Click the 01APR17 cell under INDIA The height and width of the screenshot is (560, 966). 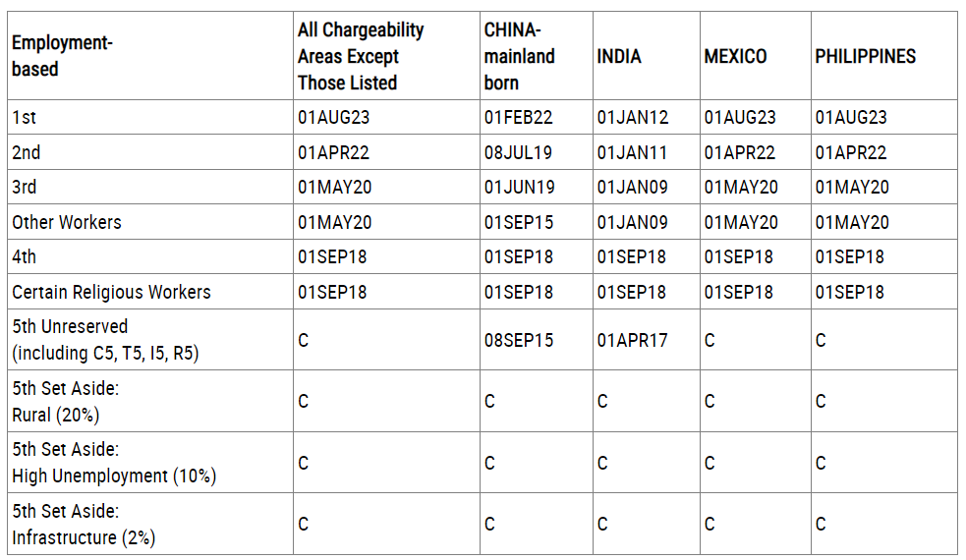[x=633, y=340]
